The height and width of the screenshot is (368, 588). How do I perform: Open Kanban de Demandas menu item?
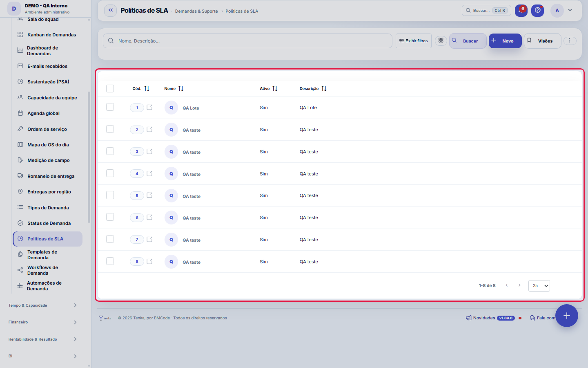47,35
